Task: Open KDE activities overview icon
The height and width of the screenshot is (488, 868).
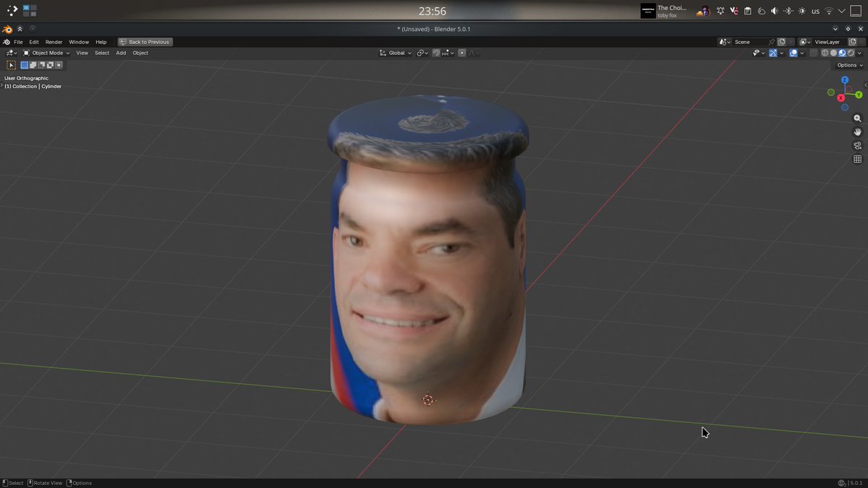Action: tap(12, 11)
